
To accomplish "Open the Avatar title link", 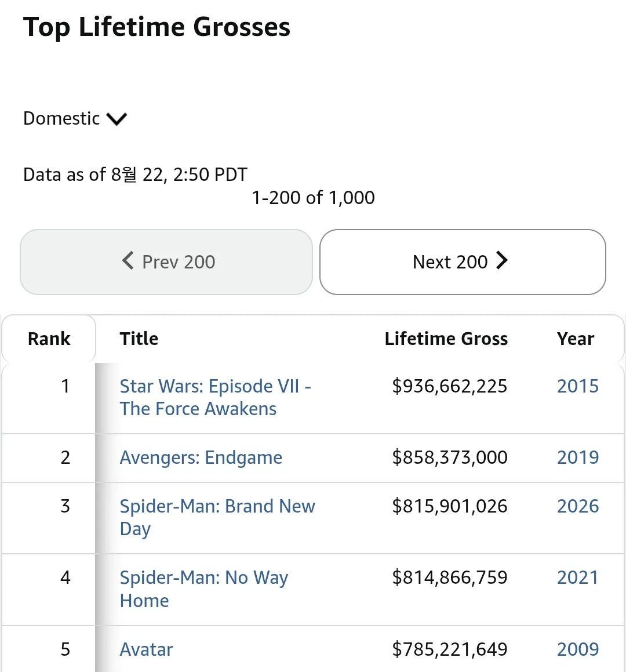I will tap(146, 649).
